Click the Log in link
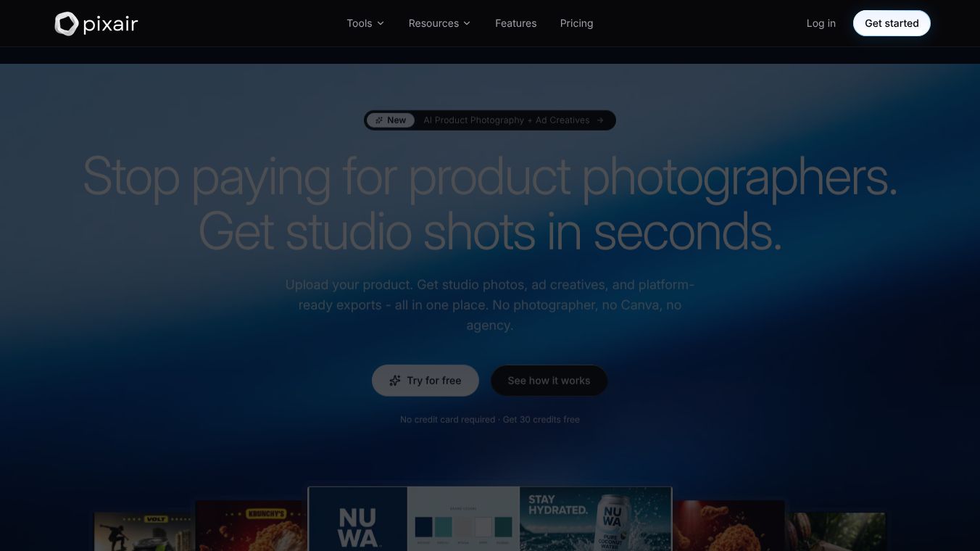Image resolution: width=980 pixels, height=551 pixels. click(x=821, y=23)
